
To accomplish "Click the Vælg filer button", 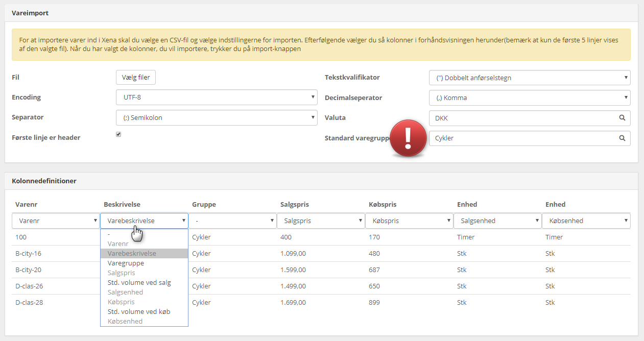I will point(136,78).
